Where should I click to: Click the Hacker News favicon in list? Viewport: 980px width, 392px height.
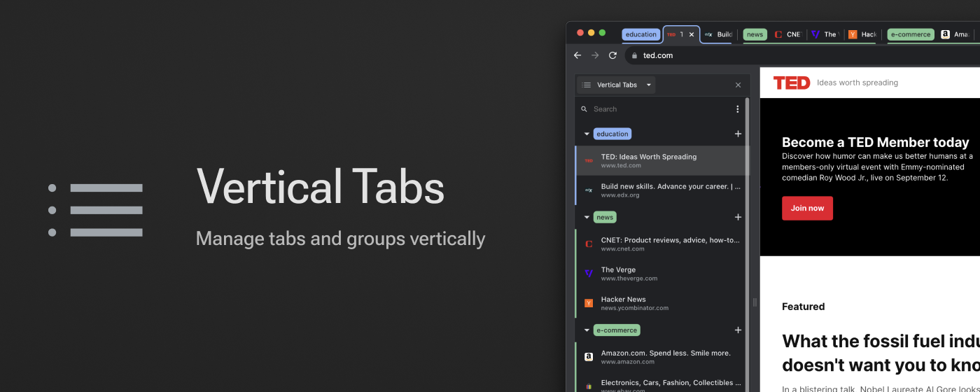click(589, 303)
